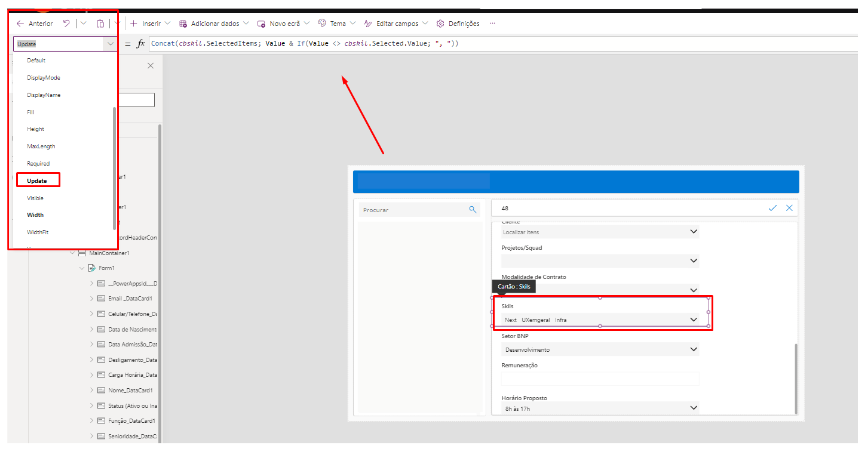Image resolution: width=858 pixels, height=449 pixels.
Task: Click the paste clipboard icon
Action: [x=100, y=23]
